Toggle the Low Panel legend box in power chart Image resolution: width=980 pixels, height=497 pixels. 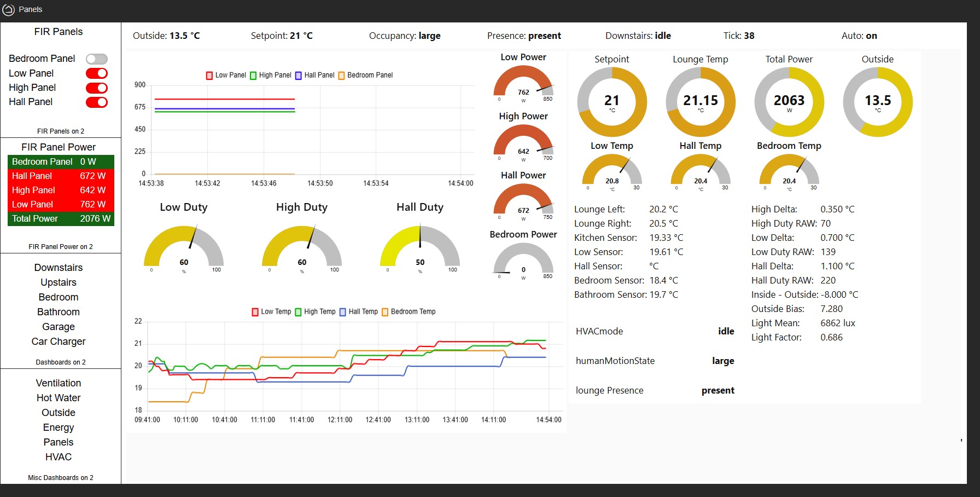coord(209,76)
